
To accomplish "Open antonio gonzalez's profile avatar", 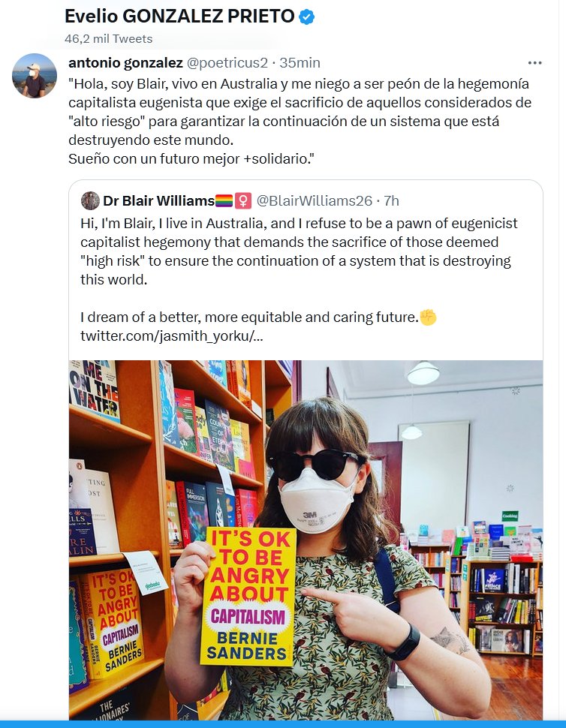I will [x=35, y=76].
